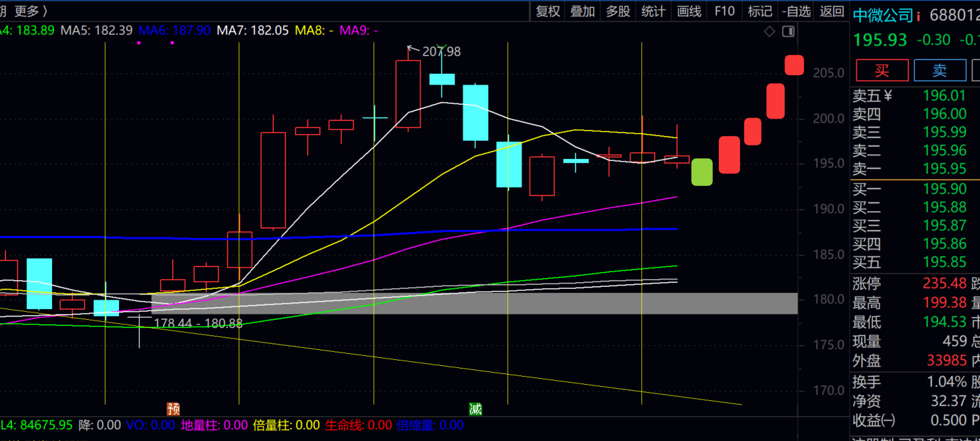Screen dimensions: 980x441
Task: Expand the 更多 period options
Action: click(31, 11)
